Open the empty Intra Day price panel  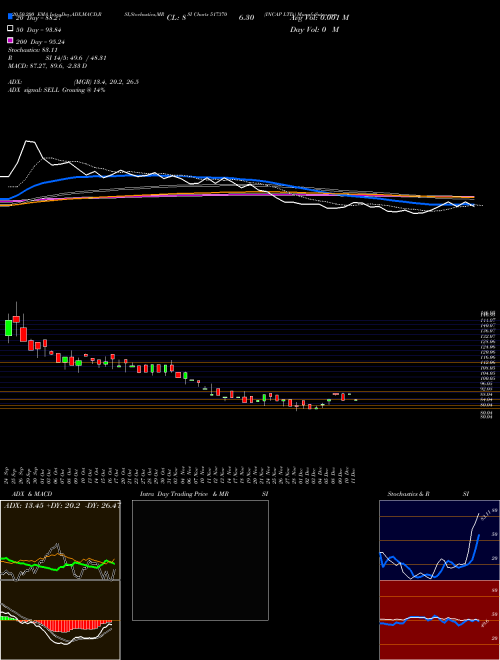click(200, 560)
